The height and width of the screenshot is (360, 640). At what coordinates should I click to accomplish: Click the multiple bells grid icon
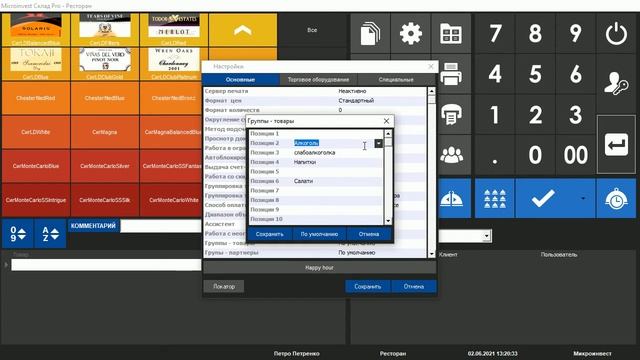pos(495,199)
